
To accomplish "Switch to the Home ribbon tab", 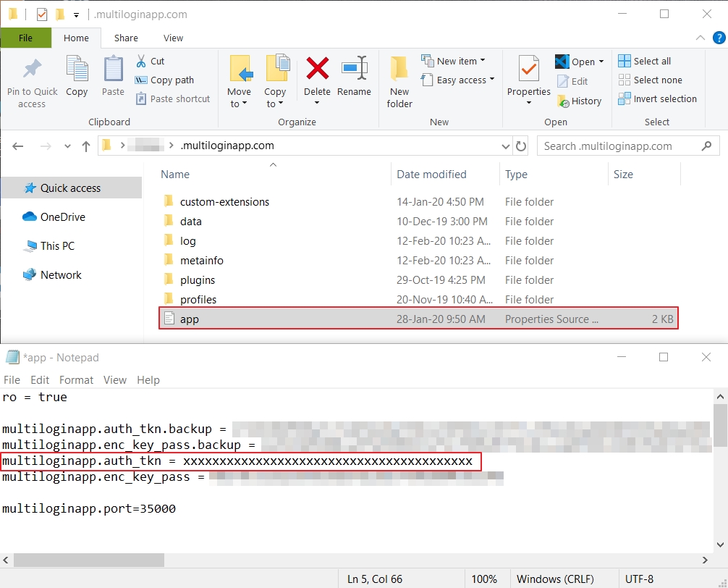I will coord(76,38).
